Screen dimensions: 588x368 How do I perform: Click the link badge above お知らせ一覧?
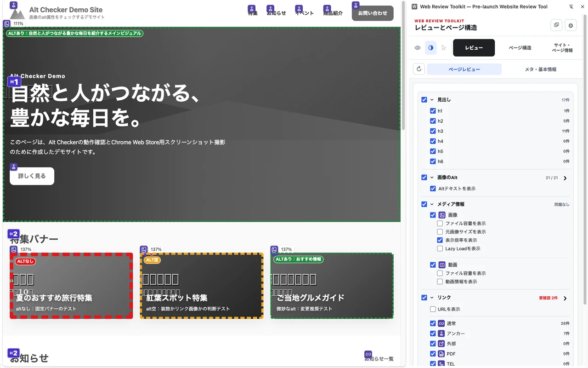tap(368, 354)
